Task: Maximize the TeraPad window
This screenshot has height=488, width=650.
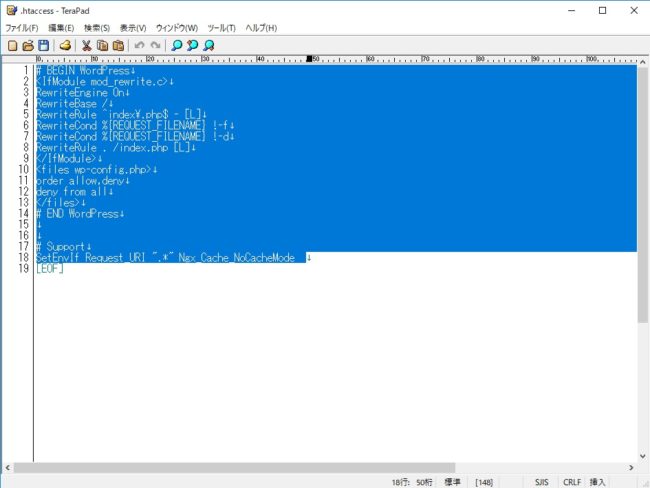Action: 602,10
